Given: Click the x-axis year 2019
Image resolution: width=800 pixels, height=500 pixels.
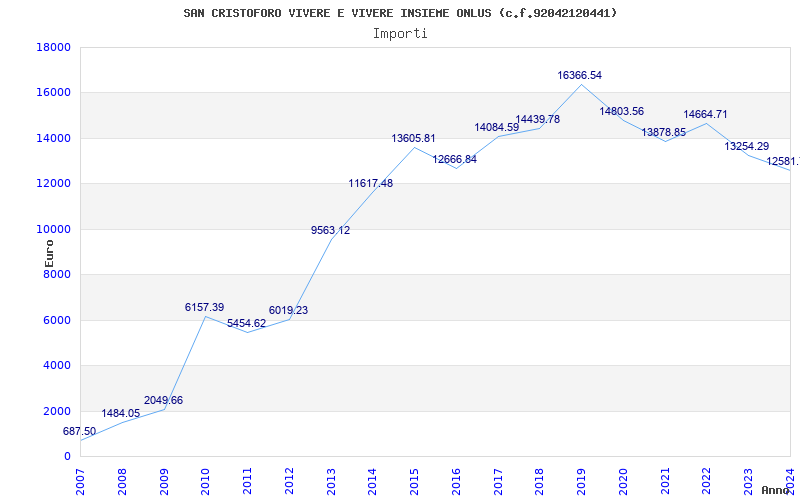Looking at the screenshot, I should 582,482.
